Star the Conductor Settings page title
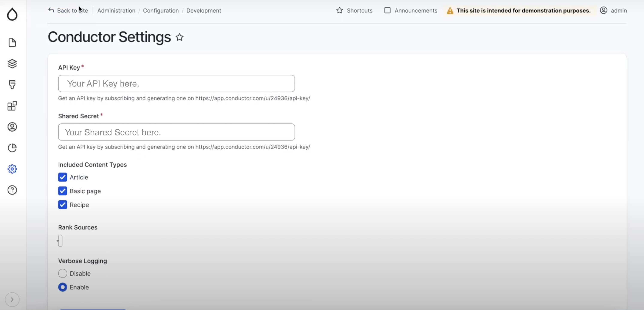 click(x=180, y=37)
